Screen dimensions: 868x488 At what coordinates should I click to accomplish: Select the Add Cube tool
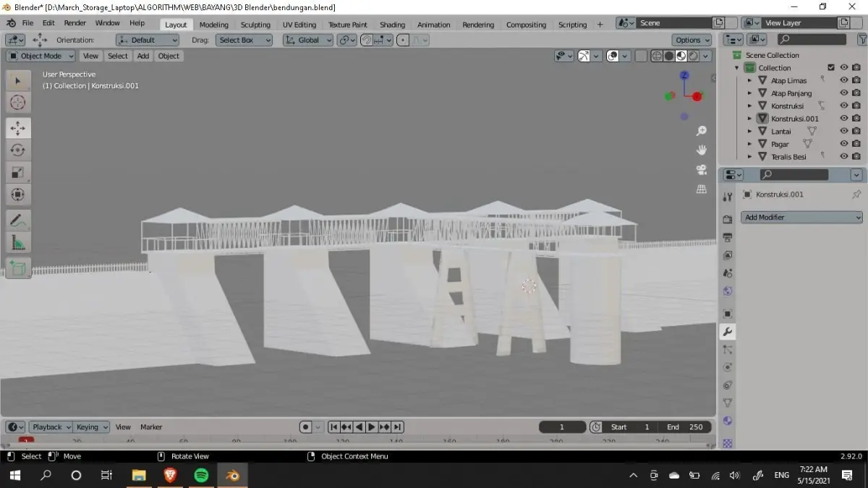pos(18,268)
